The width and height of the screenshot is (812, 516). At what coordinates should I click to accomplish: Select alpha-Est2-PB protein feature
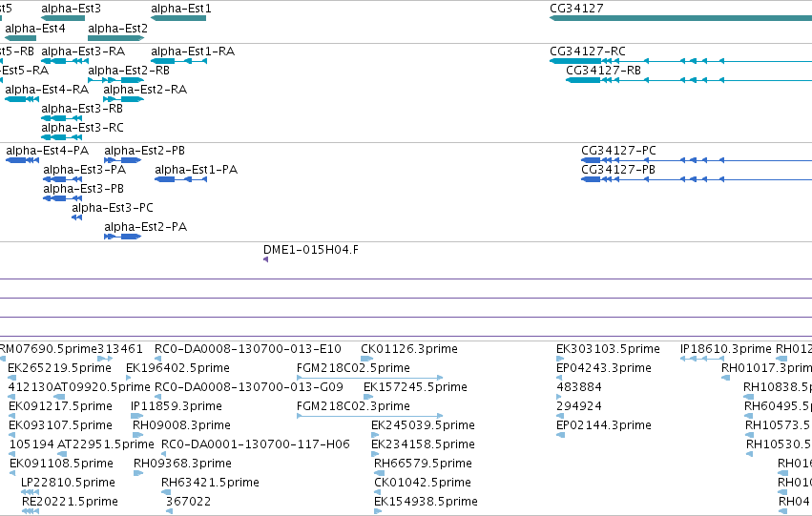point(123,160)
